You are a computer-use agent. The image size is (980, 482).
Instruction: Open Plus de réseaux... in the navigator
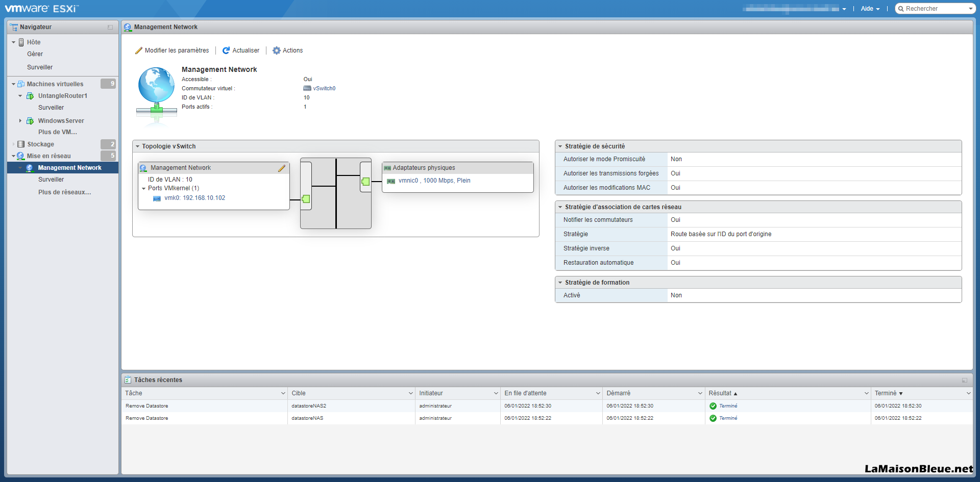(65, 192)
